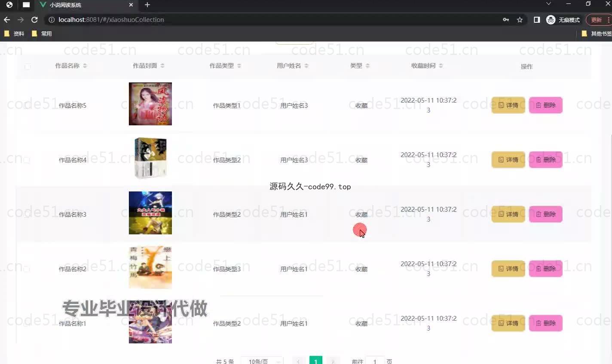View site information icon in address bar
Screen dimensions: 612x364
(x=52, y=20)
